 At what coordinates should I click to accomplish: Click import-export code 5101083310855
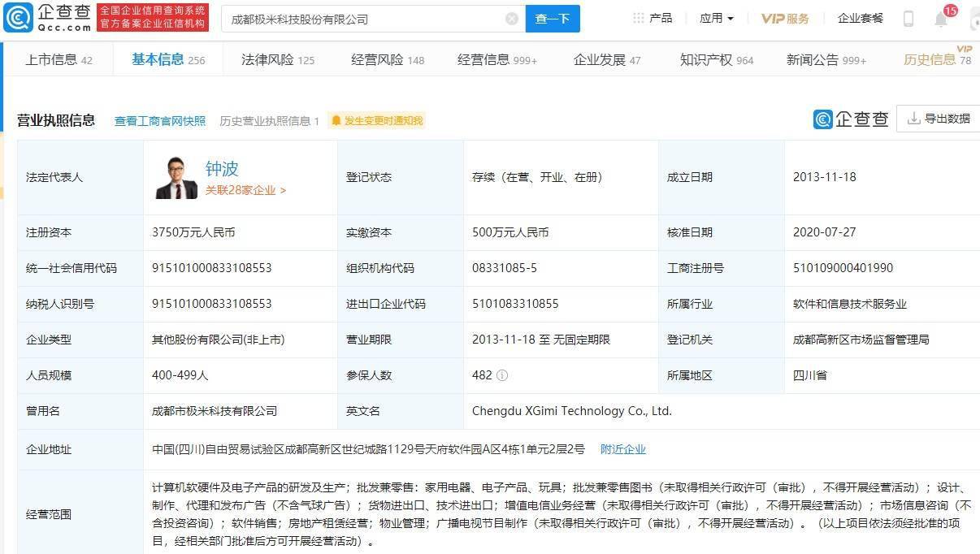pyautogui.click(x=515, y=304)
